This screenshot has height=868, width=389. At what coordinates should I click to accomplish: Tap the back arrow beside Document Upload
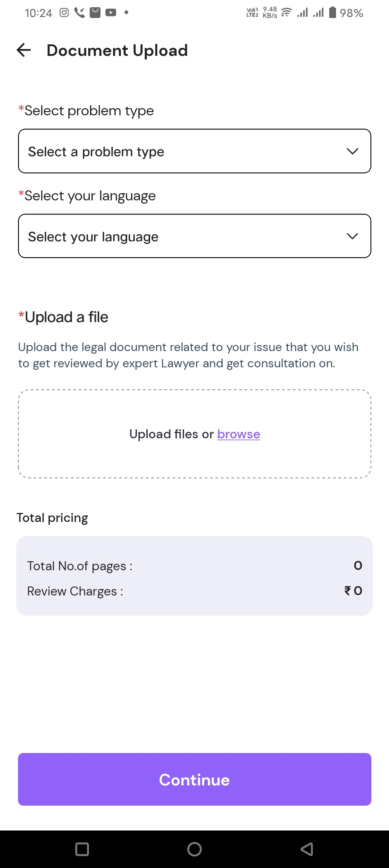pos(24,50)
